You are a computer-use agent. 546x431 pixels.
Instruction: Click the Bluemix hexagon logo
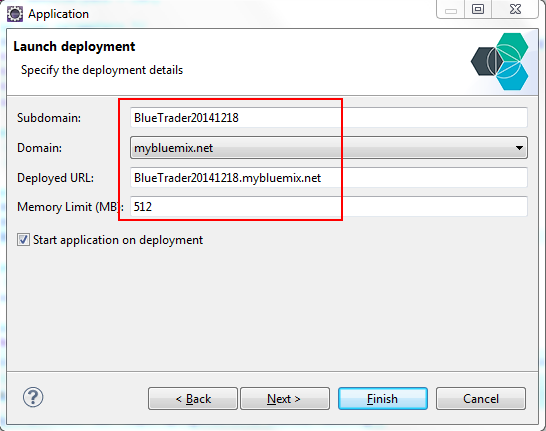(500, 62)
